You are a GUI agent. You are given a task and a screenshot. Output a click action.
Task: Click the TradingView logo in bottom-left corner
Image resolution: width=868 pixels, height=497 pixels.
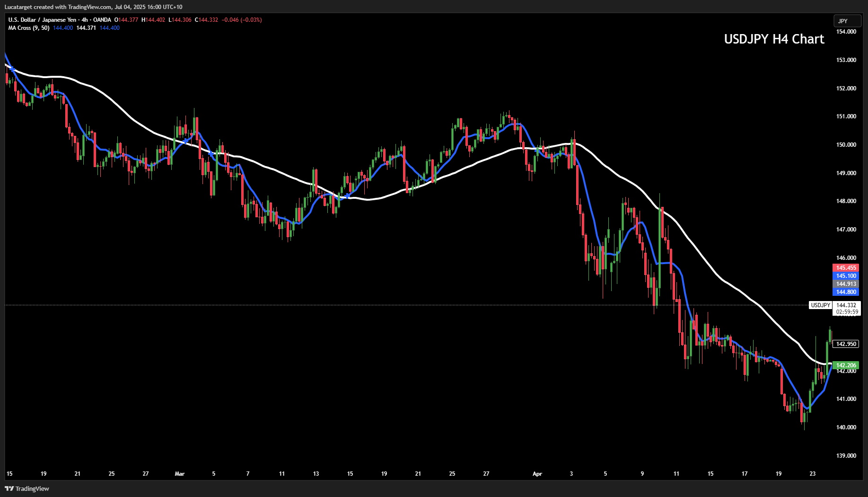pyautogui.click(x=27, y=488)
